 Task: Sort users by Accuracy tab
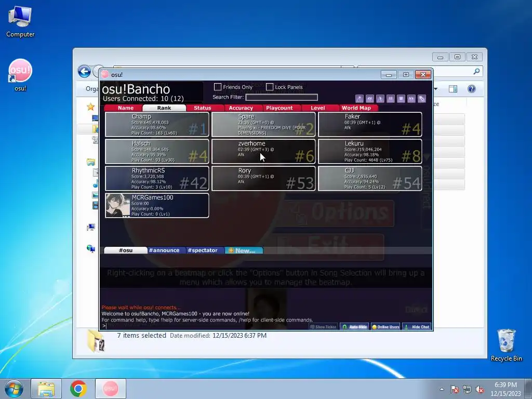[241, 108]
